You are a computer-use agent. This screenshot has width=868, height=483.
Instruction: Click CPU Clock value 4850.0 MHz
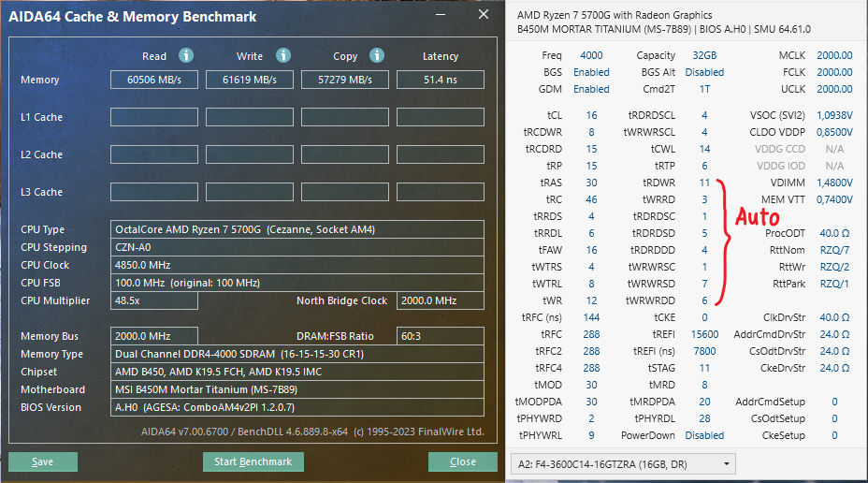[x=297, y=265]
